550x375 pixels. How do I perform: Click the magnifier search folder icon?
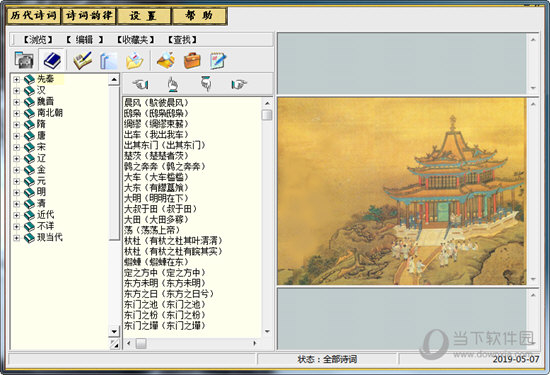(x=166, y=60)
